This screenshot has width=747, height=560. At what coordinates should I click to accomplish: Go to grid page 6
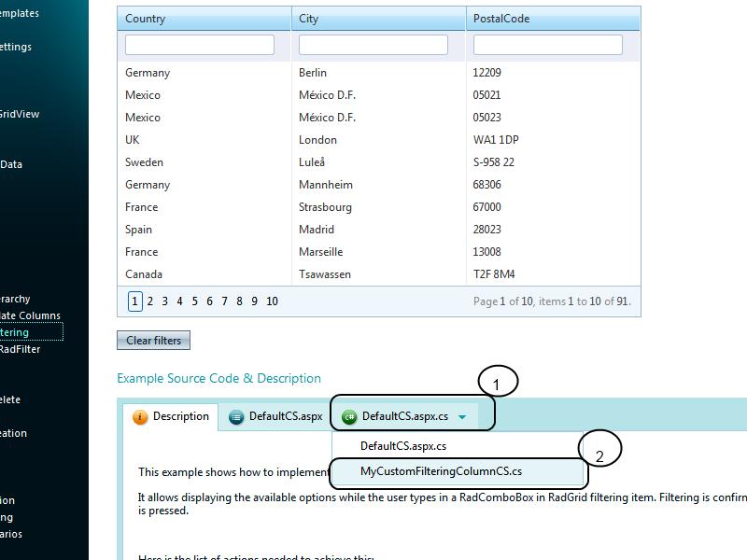coord(209,301)
